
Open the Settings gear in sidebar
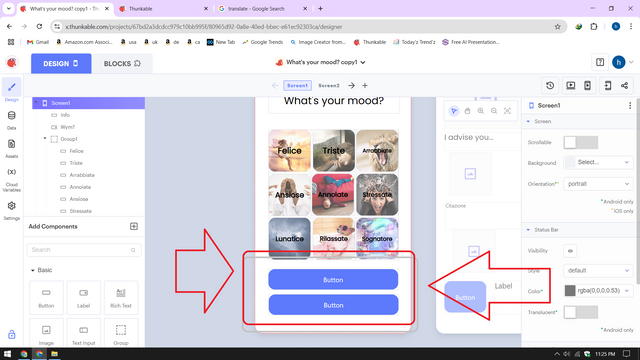11,206
